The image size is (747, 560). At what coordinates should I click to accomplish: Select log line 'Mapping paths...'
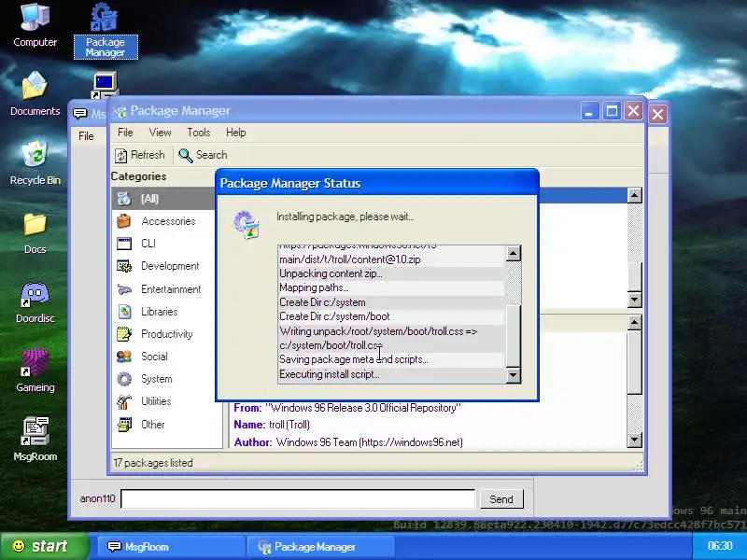coord(391,288)
